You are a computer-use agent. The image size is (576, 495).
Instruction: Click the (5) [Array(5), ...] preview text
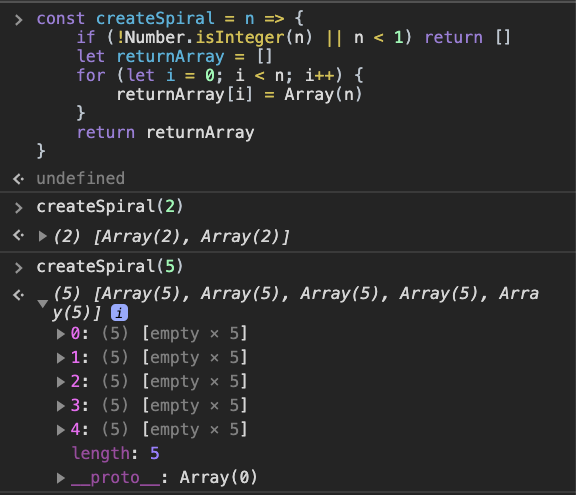(296, 303)
